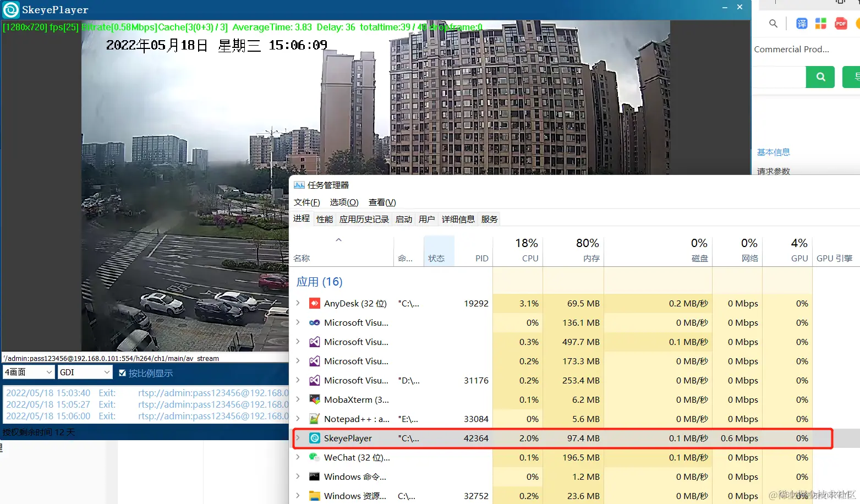Click the PDF extension icon in browser
Image resolution: width=860 pixels, height=504 pixels.
pyautogui.click(x=841, y=23)
